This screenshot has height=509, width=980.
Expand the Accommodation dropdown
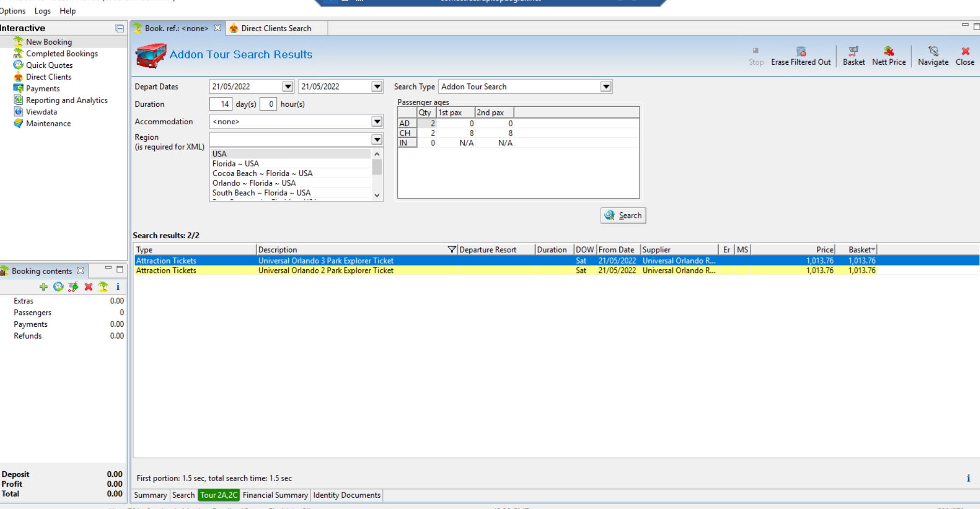pos(377,122)
